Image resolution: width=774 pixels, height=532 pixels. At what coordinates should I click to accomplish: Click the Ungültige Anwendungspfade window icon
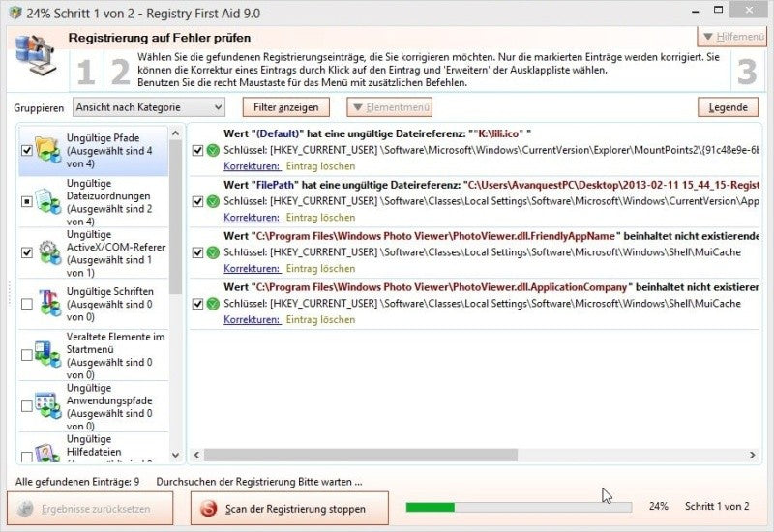click(48, 406)
